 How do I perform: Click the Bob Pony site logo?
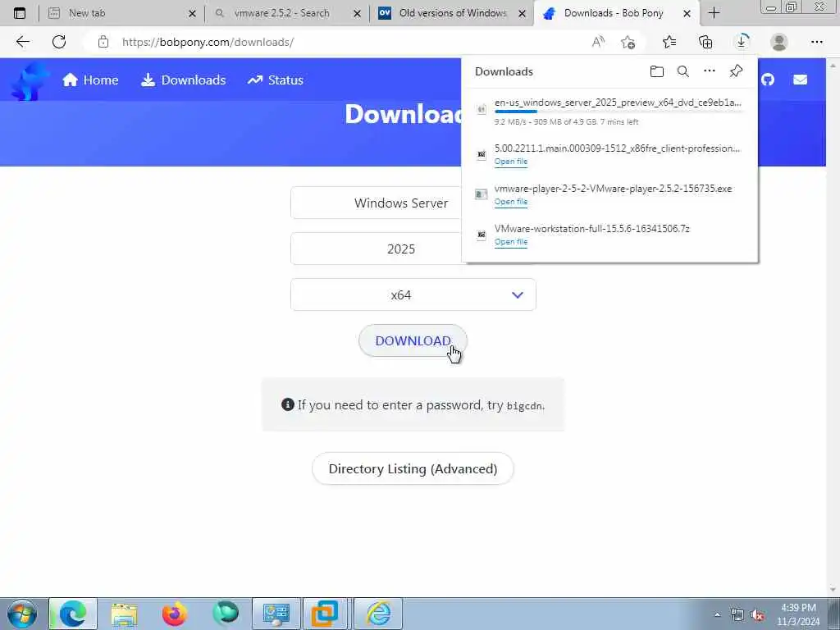[30, 81]
